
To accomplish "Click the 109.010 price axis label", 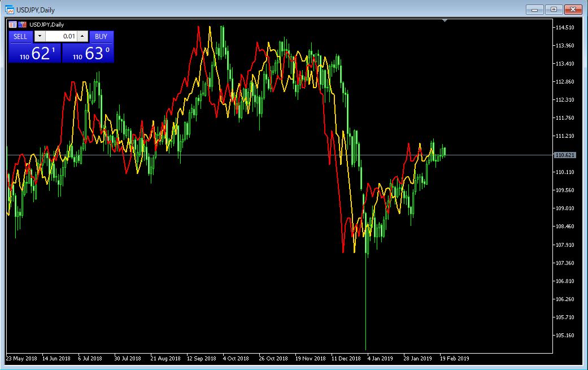I will tap(565, 208).
